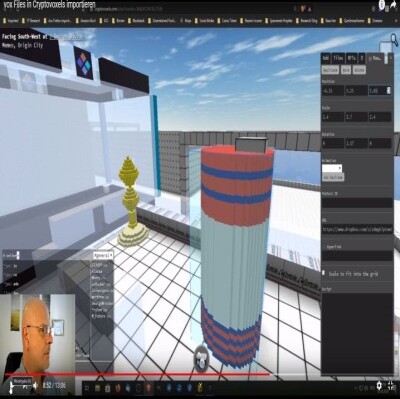
Task: Click the magnifier icon at top right
Action: (x=394, y=40)
